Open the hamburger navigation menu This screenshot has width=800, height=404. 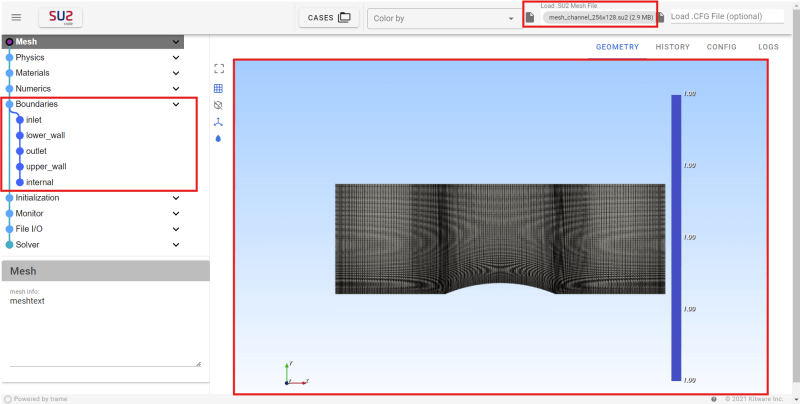[16, 17]
